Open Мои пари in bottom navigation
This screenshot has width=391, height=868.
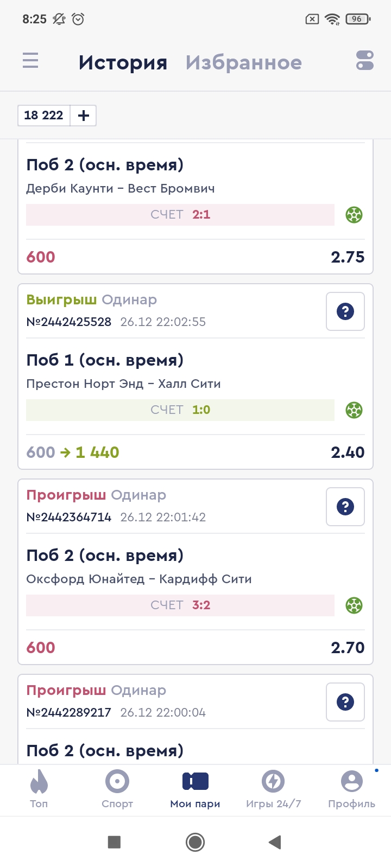coord(195,789)
